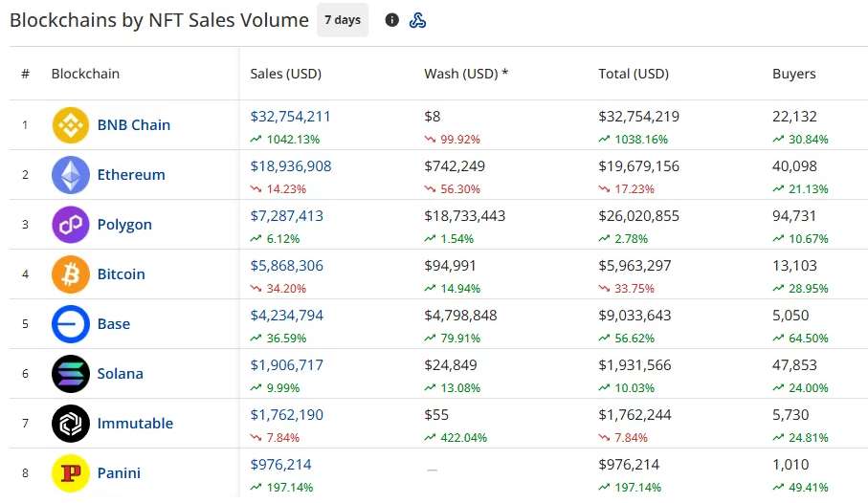Click the Bitcoin logo icon
Image resolution: width=868 pixels, height=503 pixels.
click(70, 274)
